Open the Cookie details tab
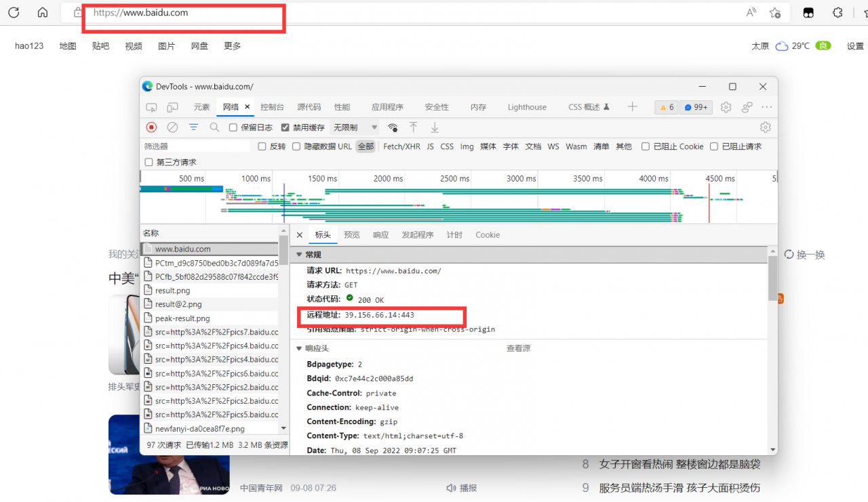The image size is (868, 502). coord(488,235)
